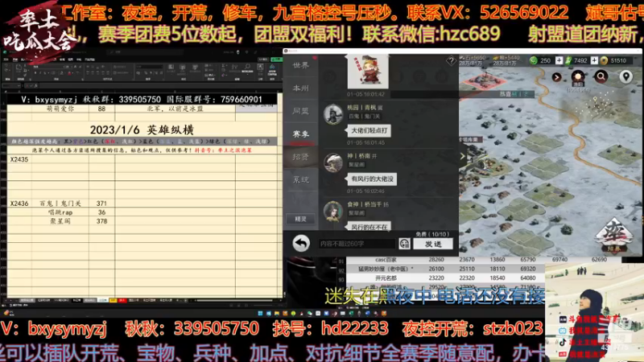Screen dimensions: 644x362
Task: Click the plus button beside the 7492 resource
Action: tap(594, 60)
